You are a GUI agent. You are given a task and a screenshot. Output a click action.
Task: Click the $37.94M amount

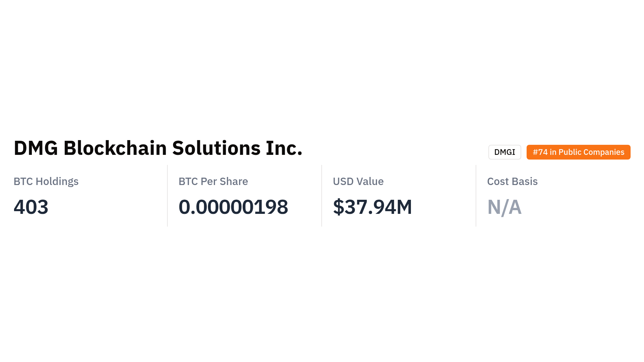click(x=372, y=207)
